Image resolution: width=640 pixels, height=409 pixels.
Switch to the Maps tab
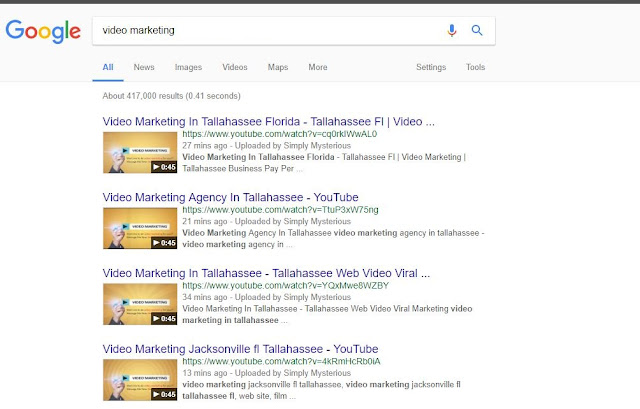point(278,67)
